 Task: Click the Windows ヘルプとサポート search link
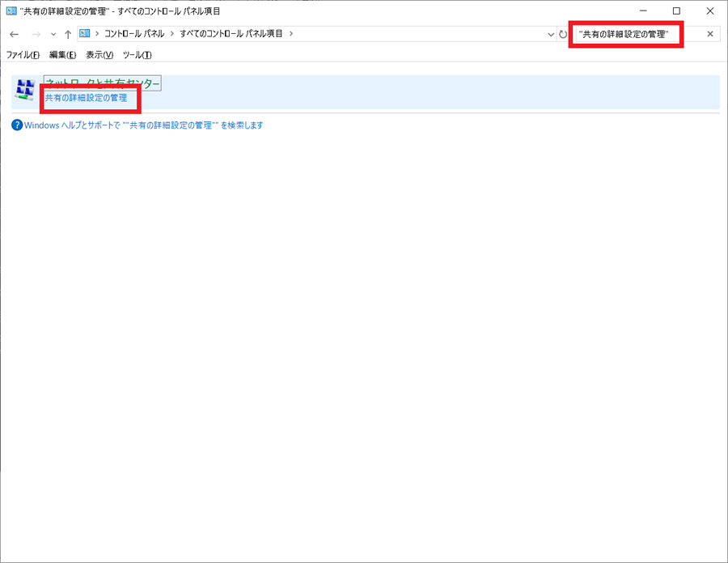146,125
